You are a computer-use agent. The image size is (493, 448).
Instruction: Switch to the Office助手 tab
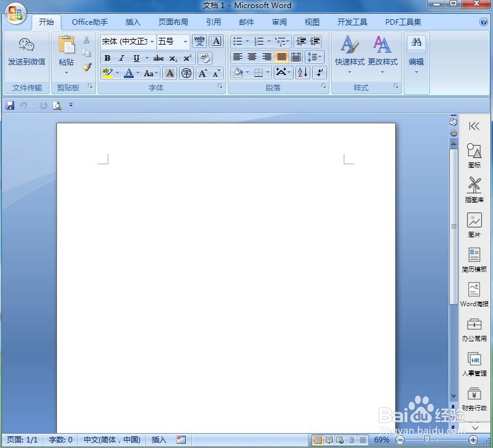[90, 22]
